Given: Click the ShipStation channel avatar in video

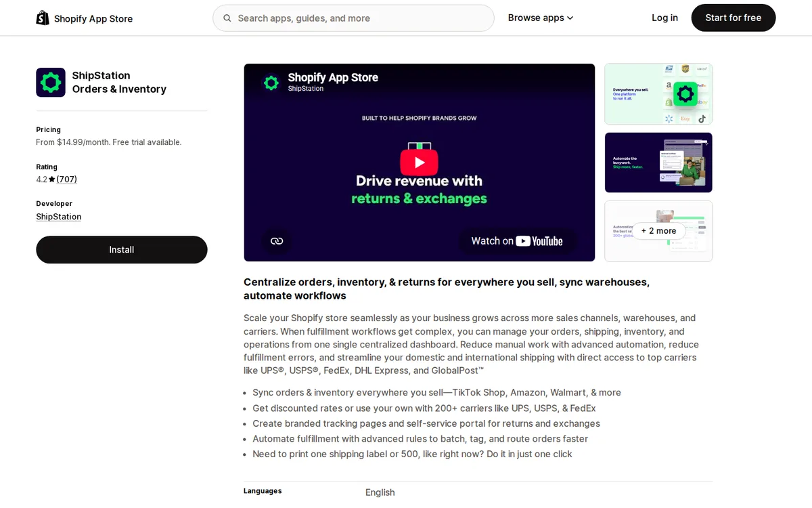Looking at the screenshot, I should coord(271,83).
